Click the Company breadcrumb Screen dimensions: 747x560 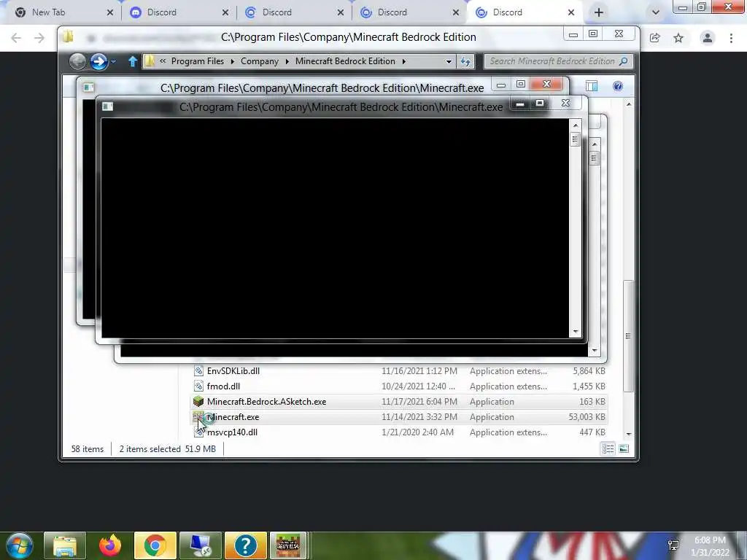point(259,61)
